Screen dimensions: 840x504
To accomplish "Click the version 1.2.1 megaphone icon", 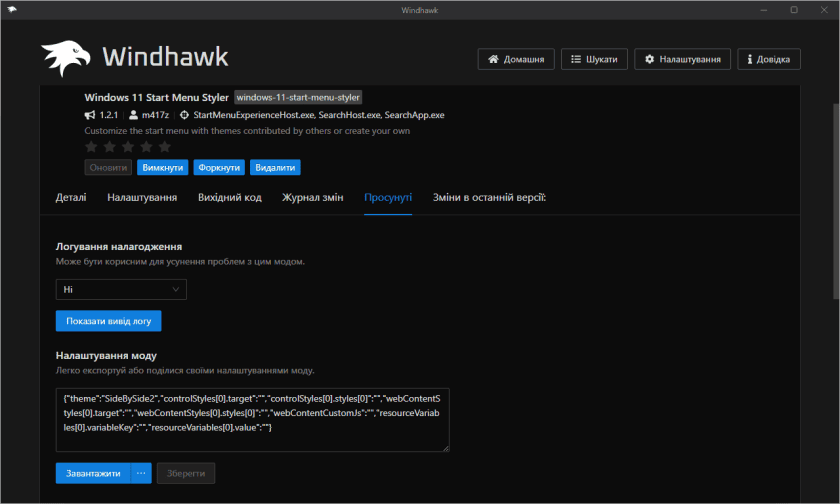I will click(90, 115).
